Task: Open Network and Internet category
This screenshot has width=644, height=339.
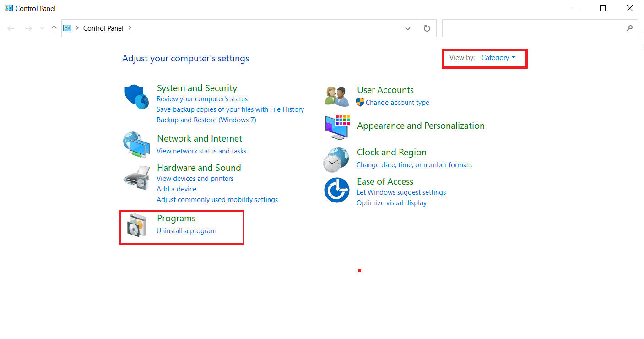Action: pyautogui.click(x=200, y=138)
